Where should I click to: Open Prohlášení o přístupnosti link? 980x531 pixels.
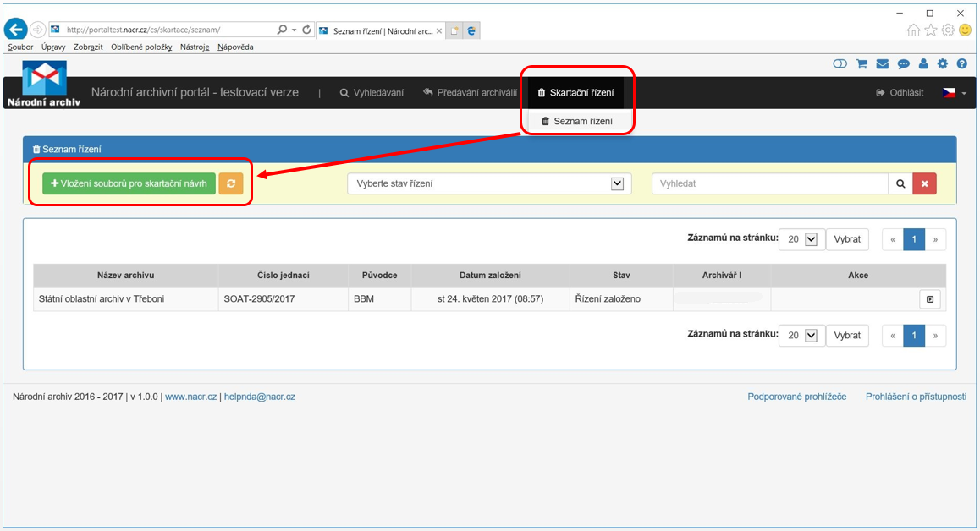tap(916, 397)
